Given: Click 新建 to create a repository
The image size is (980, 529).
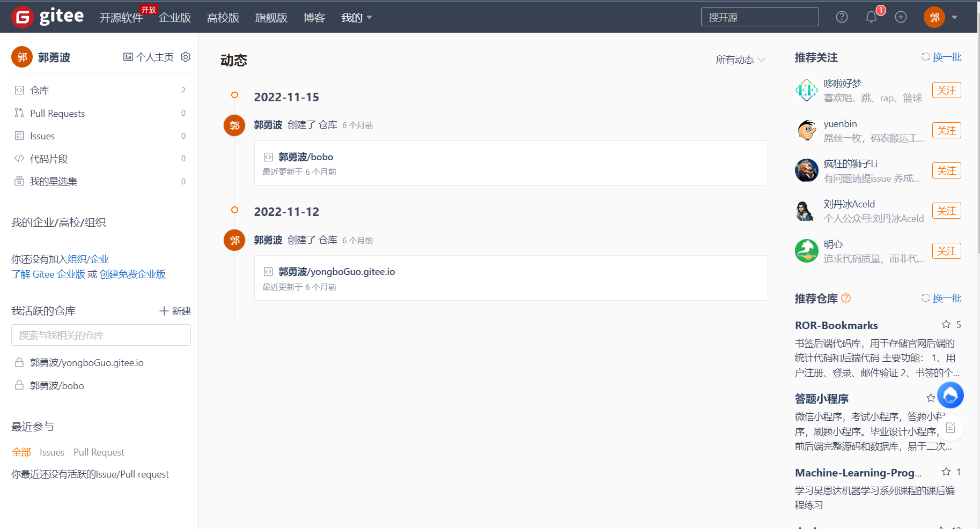Looking at the screenshot, I should 175,311.
